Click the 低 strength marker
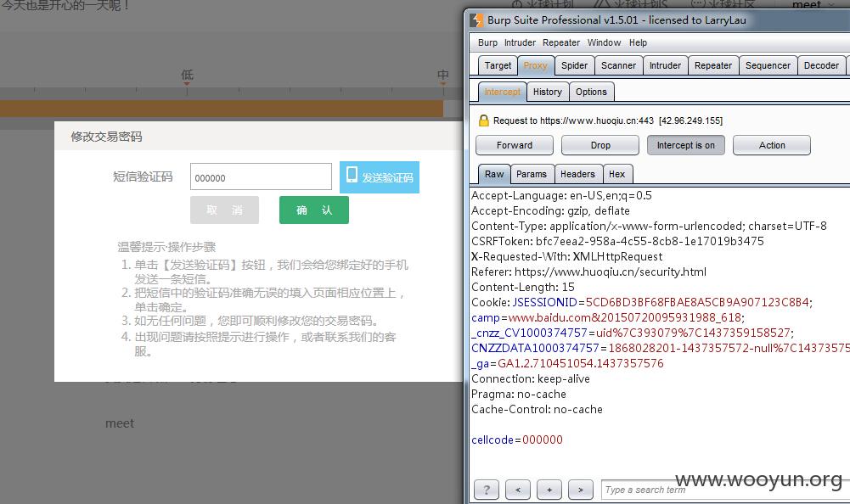The height and width of the screenshot is (504, 850). [187, 76]
